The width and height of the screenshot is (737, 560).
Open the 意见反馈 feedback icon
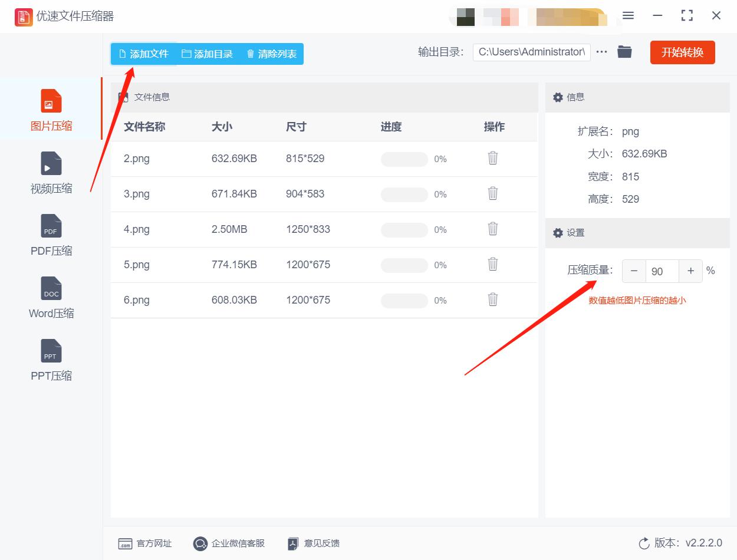coord(292,543)
